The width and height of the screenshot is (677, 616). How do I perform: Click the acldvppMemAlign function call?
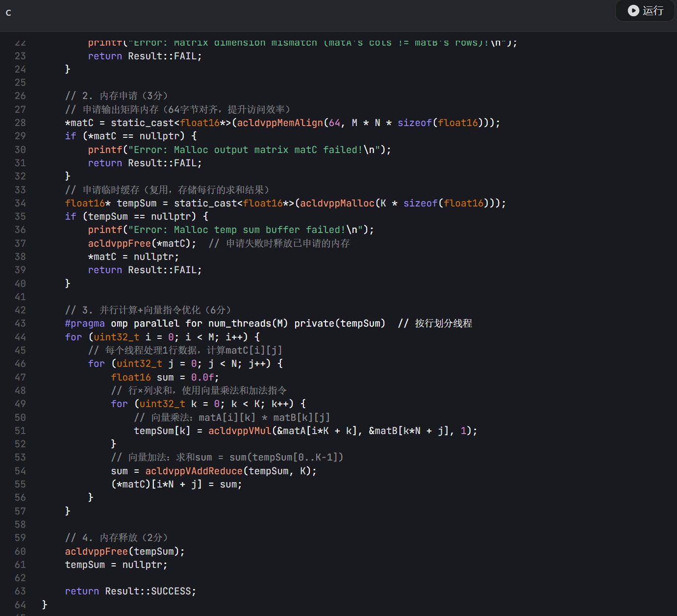280,123
